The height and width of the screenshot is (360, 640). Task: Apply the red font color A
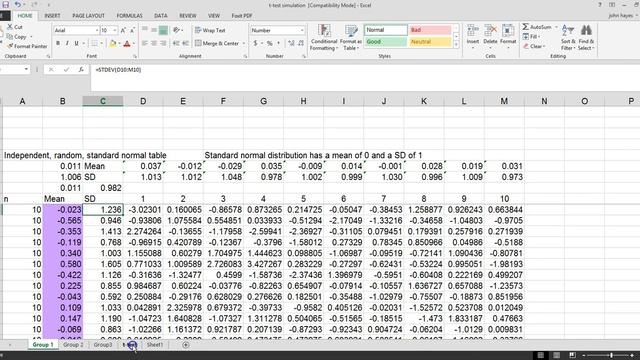tap(127, 43)
